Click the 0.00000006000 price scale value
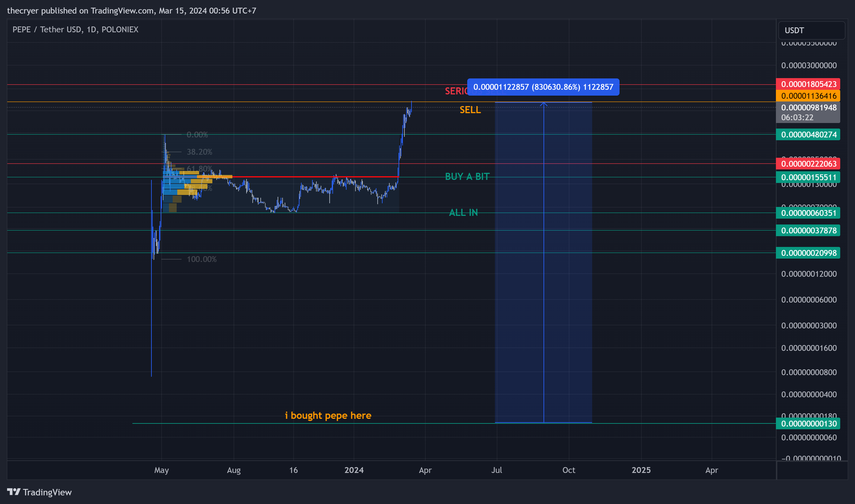 pyautogui.click(x=809, y=300)
